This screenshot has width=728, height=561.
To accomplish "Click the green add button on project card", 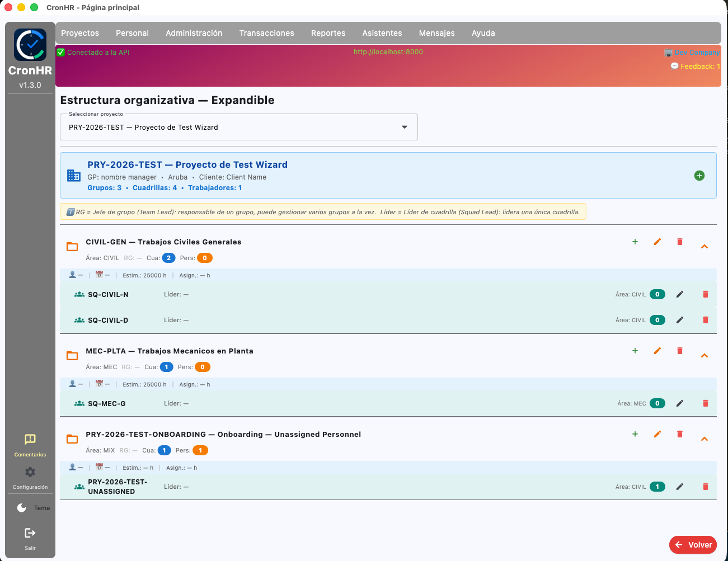I will click(x=699, y=176).
